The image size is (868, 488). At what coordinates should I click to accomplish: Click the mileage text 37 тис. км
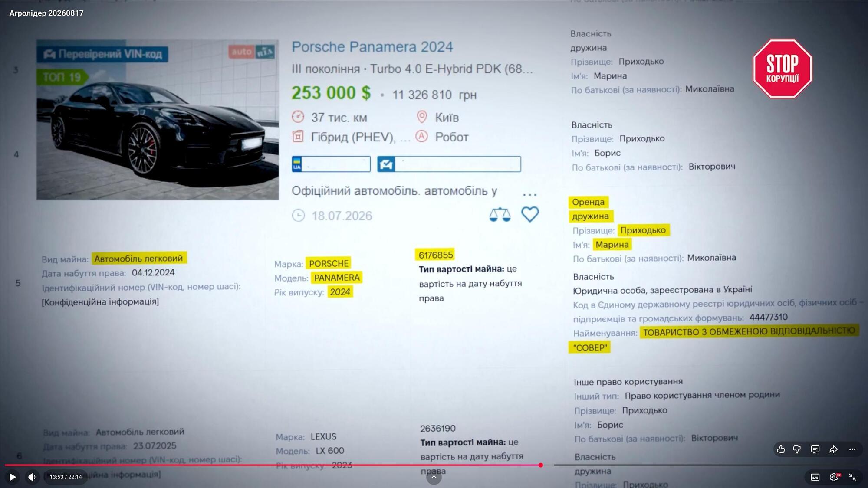[x=339, y=118]
